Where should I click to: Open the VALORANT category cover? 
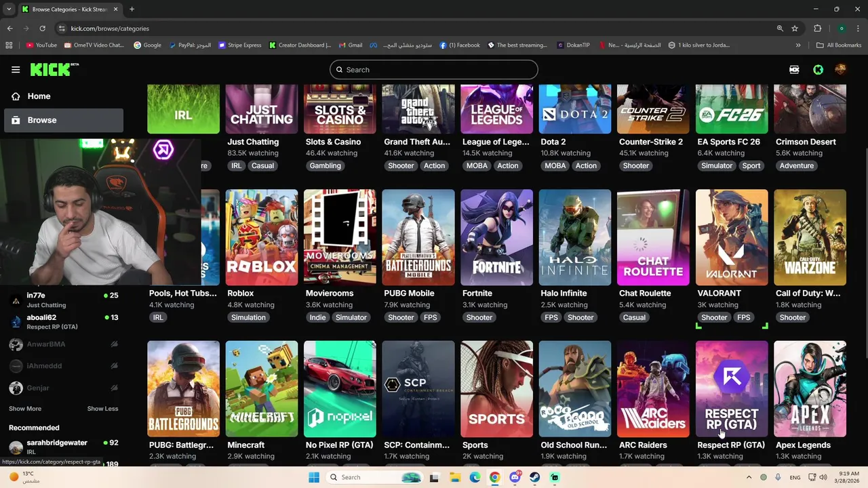click(732, 237)
